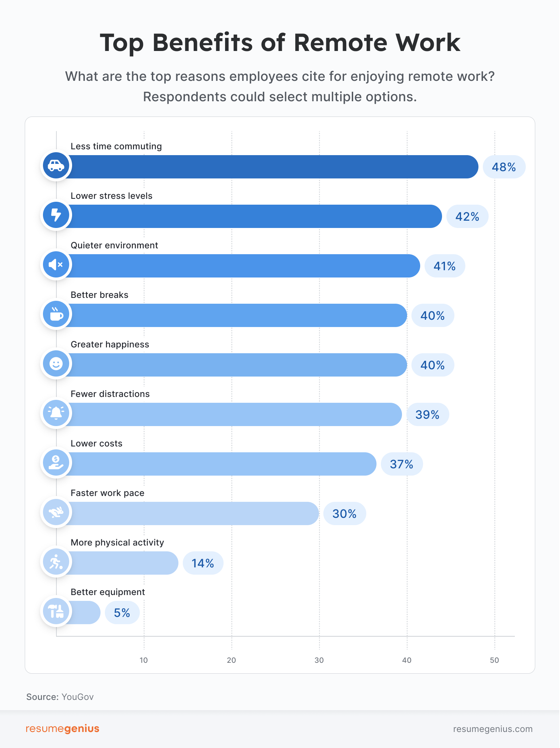Click the bell distractions icon
Screen dimensions: 560x748
point(56,413)
